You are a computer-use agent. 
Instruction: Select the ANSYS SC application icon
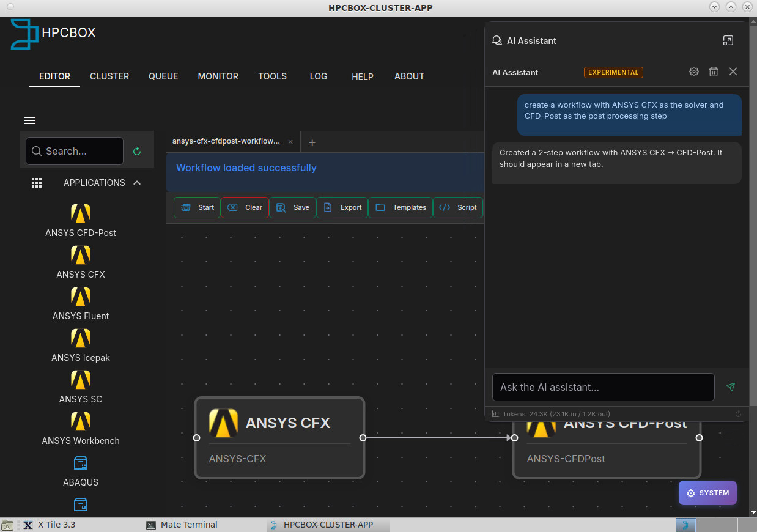[x=81, y=379]
